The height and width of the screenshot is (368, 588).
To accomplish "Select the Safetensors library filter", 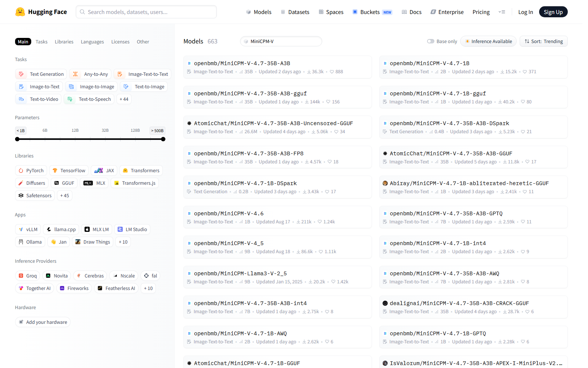I will tap(35, 195).
